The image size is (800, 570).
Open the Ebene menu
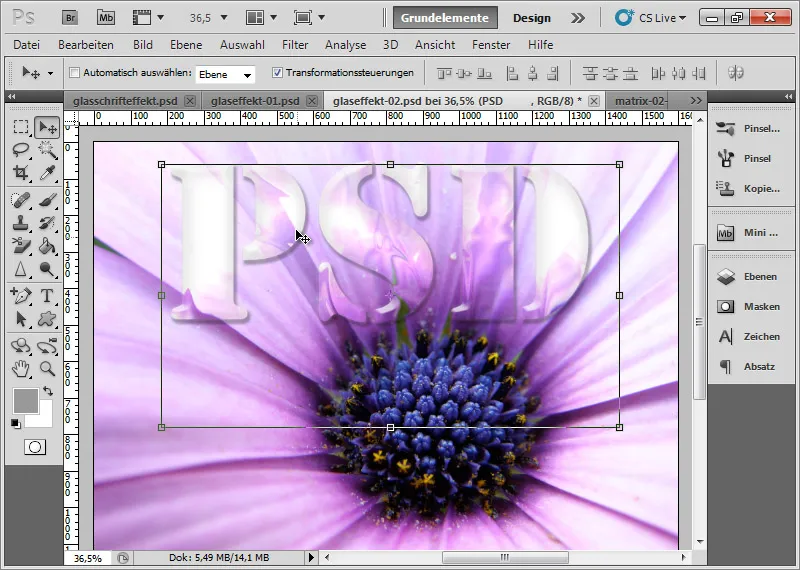[x=186, y=45]
